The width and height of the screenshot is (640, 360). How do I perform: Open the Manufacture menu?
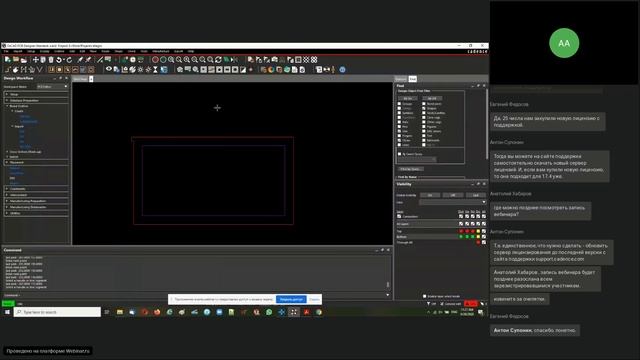coord(160,51)
